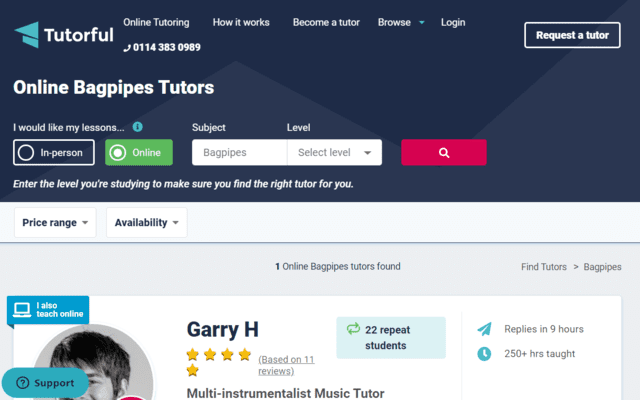The height and width of the screenshot is (400, 640).
Task: Click the Bagpipes breadcrumb
Action: tap(602, 267)
